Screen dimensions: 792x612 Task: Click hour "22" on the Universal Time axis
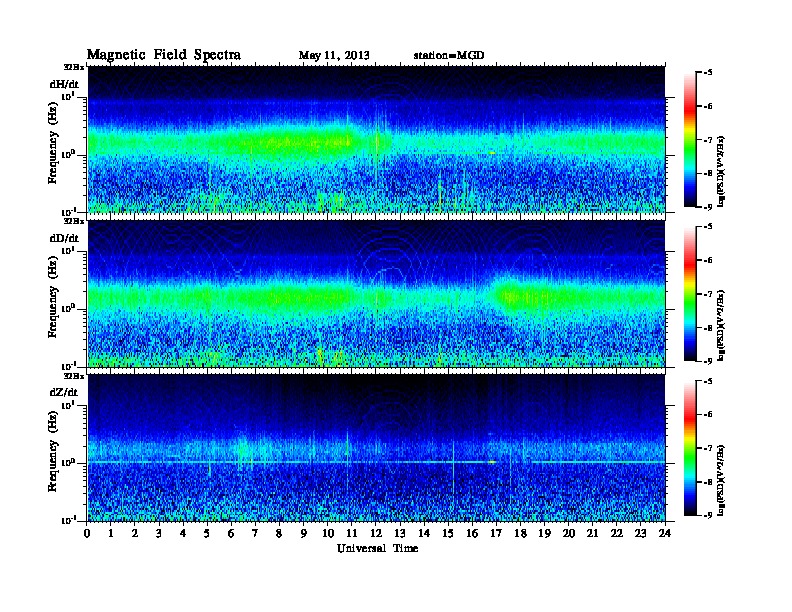617,533
